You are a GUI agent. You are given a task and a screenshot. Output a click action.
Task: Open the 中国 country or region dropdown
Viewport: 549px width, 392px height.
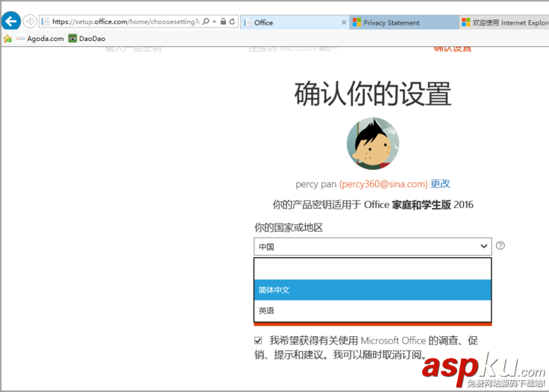tap(372, 247)
